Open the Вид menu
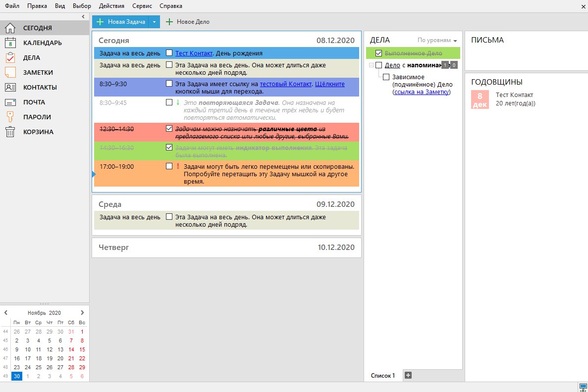The height and width of the screenshot is (392, 588). pyautogui.click(x=60, y=6)
